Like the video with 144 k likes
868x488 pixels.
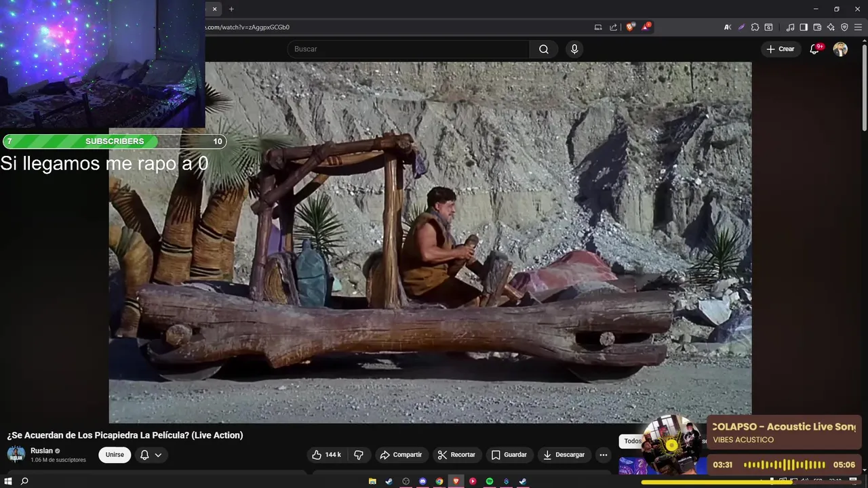[x=326, y=455]
